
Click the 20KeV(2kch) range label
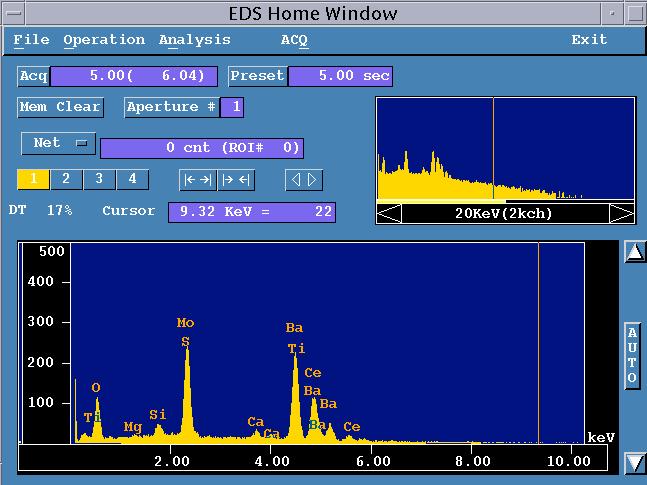[504, 213]
